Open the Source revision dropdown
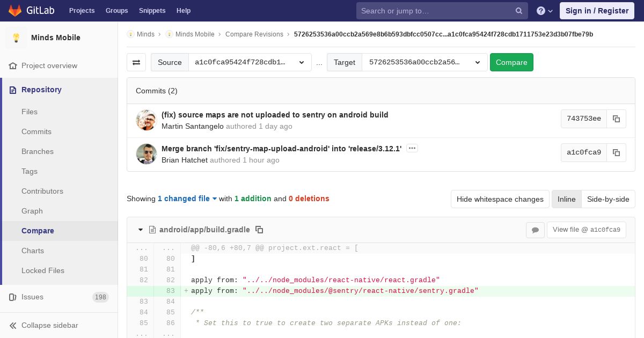Screen dimensions: 644x338 click(250, 62)
